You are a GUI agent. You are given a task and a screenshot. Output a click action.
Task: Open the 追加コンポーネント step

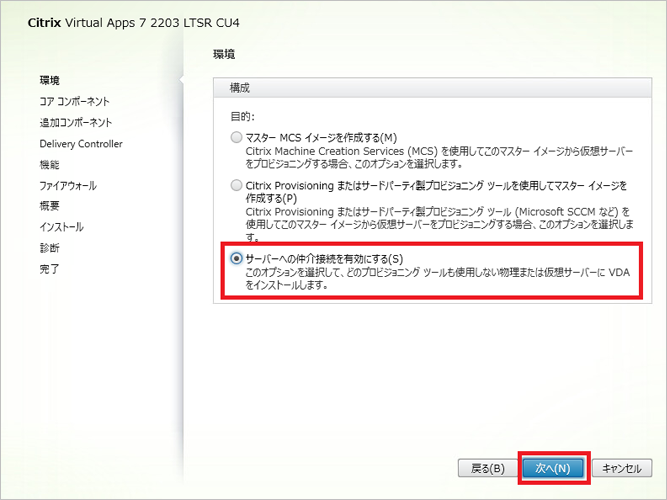pos(76,123)
